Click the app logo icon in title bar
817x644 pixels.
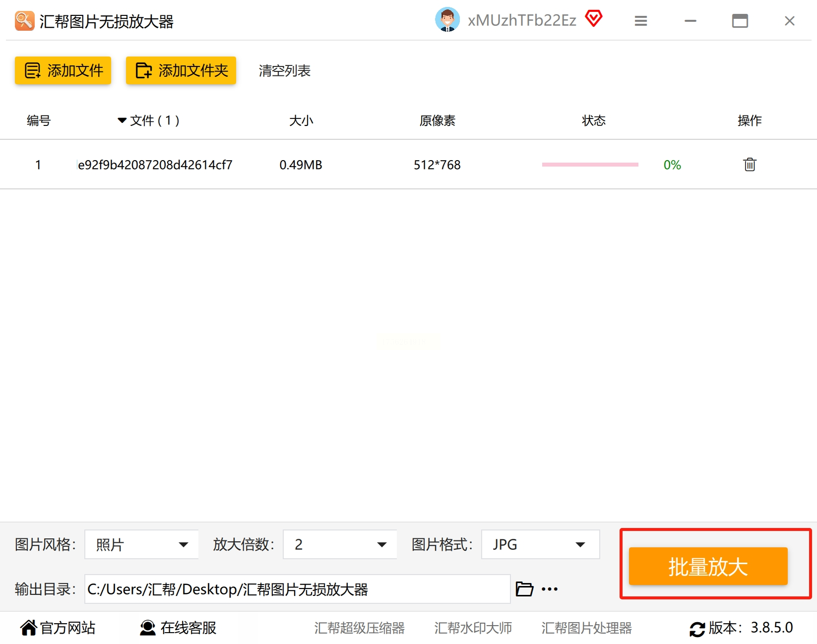(24, 21)
